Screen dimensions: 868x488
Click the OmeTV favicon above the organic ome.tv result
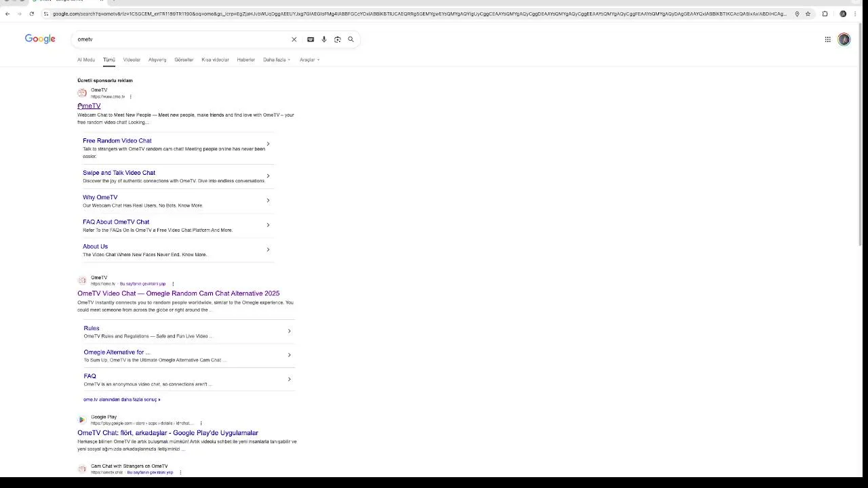(82, 280)
